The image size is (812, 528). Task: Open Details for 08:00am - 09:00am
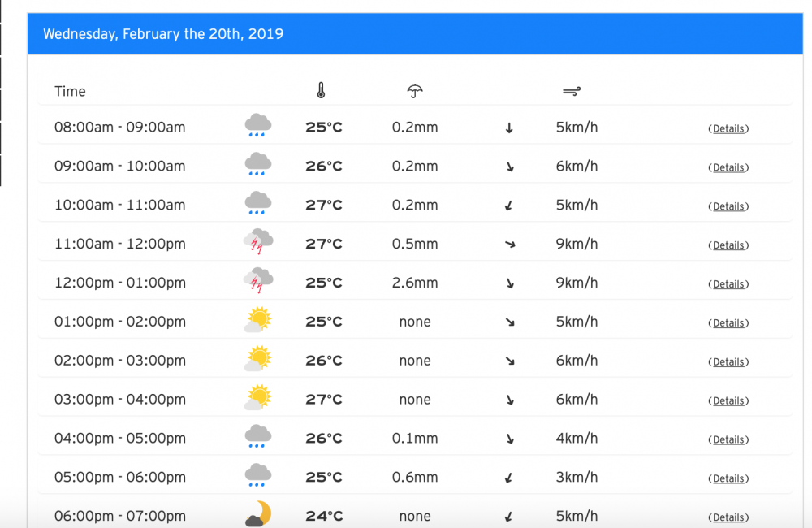728,128
